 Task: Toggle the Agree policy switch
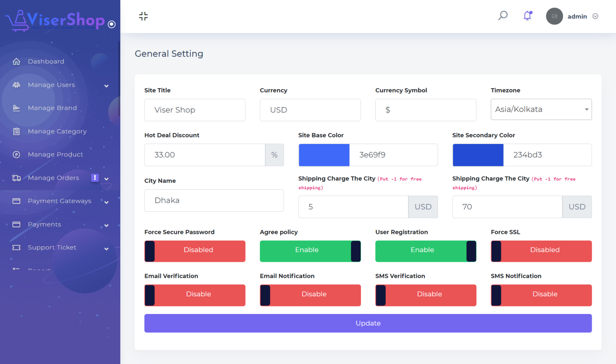click(x=310, y=251)
